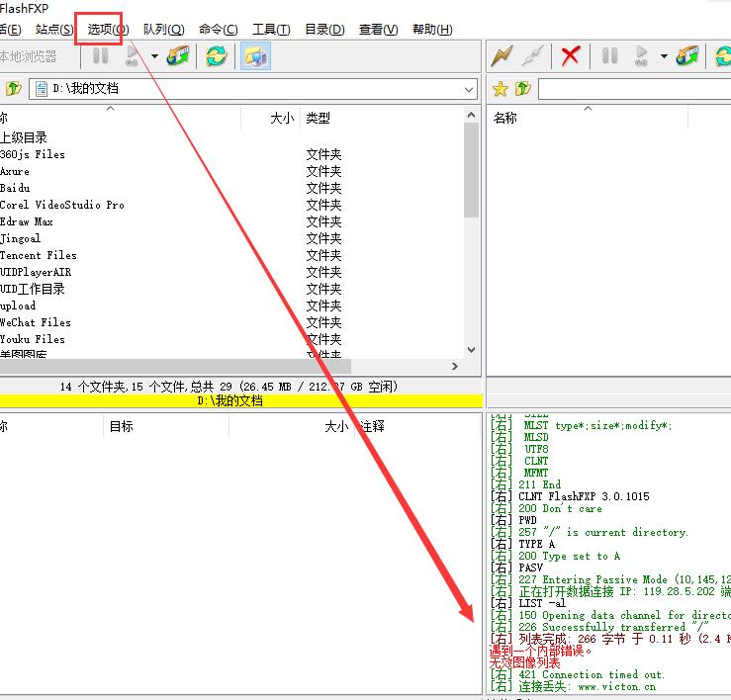Select the Jingoal folder
Screen dimensions: 731x700
pyautogui.click(x=21, y=238)
